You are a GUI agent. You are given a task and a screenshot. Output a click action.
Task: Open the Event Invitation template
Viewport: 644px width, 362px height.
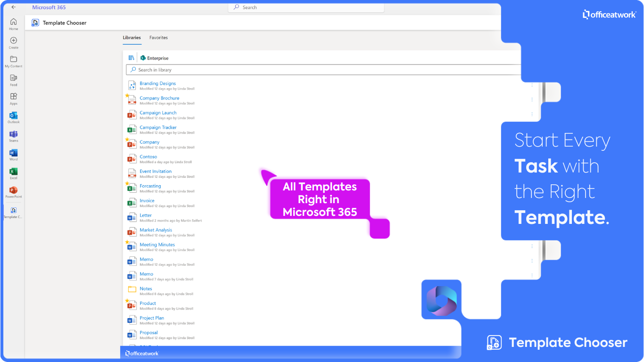tap(156, 171)
